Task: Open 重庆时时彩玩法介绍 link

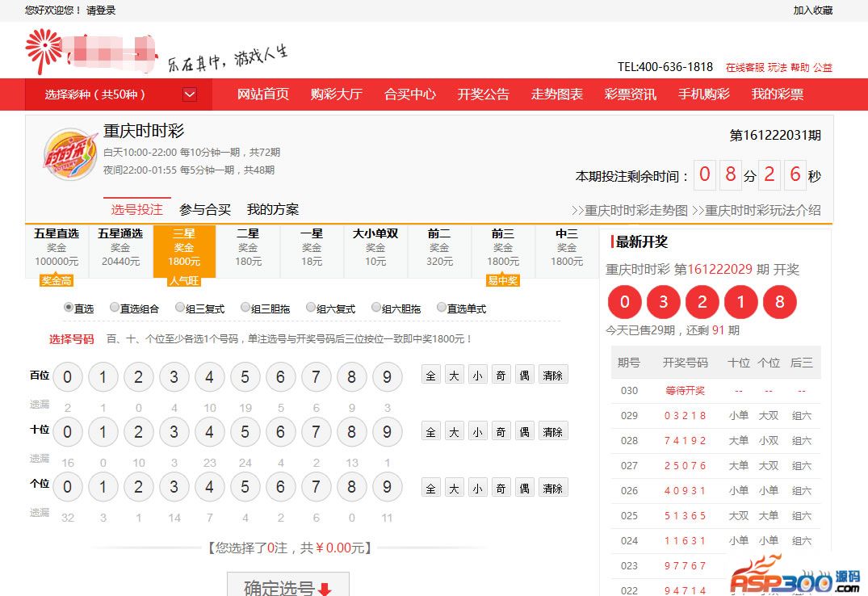Action: tap(757, 211)
